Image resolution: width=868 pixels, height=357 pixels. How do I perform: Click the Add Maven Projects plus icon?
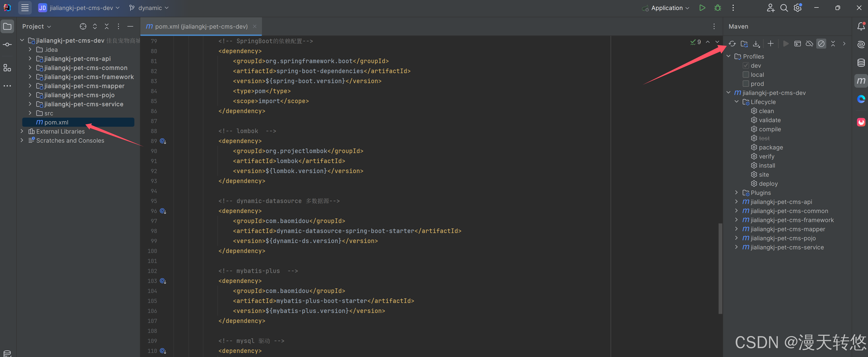pyautogui.click(x=770, y=44)
